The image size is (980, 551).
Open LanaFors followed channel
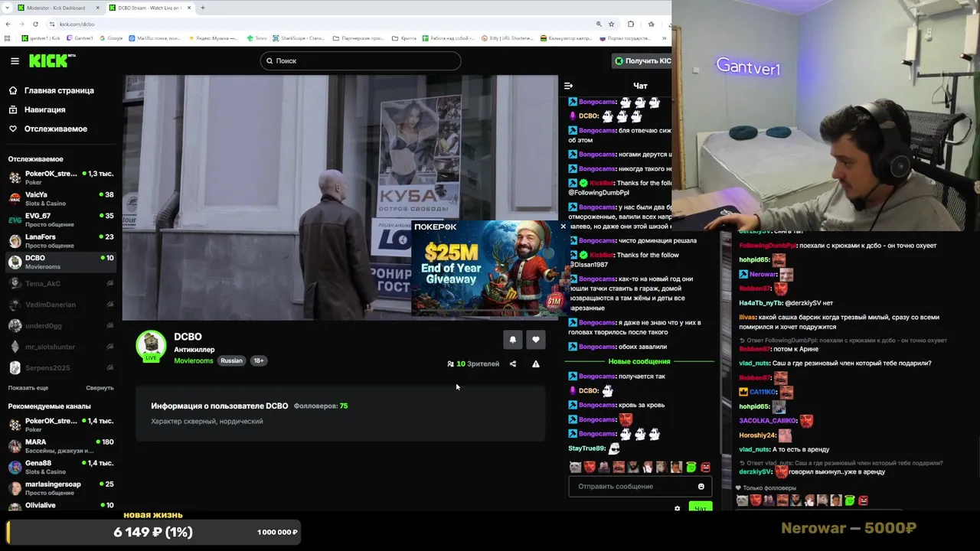coord(60,241)
